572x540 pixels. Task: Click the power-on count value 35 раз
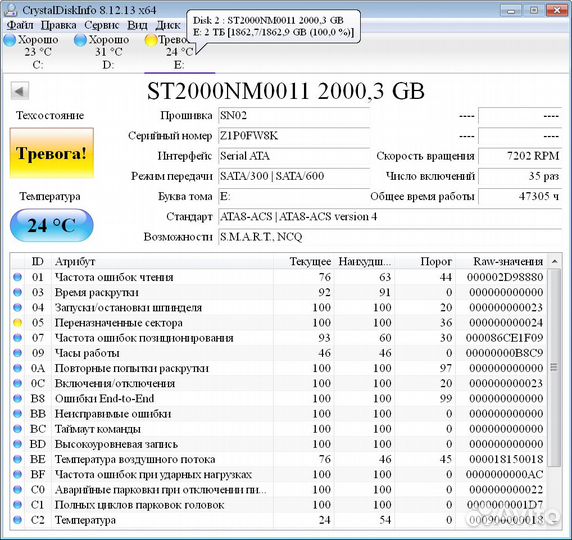520,176
